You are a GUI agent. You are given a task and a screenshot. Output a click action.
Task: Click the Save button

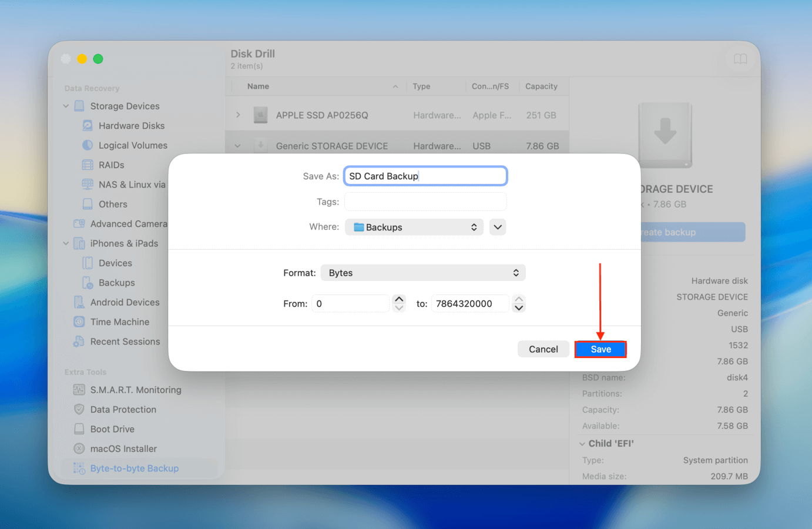(600, 349)
